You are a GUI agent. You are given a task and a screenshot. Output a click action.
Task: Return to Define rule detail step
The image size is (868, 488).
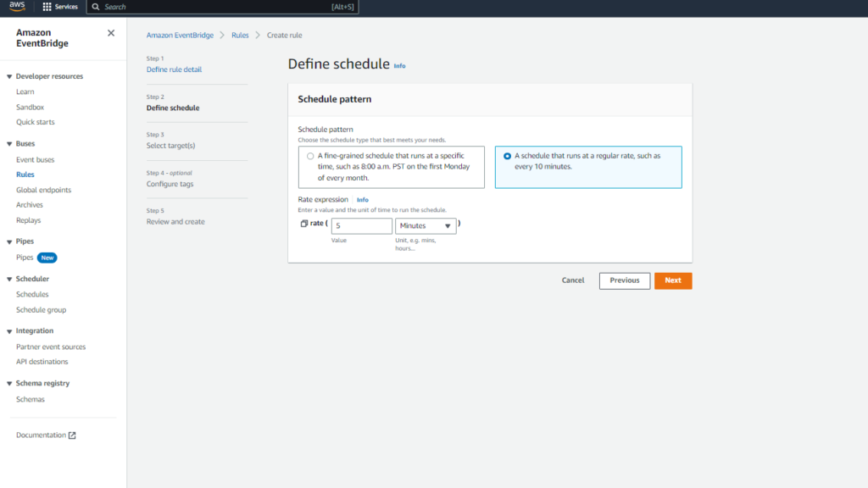point(174,69)
